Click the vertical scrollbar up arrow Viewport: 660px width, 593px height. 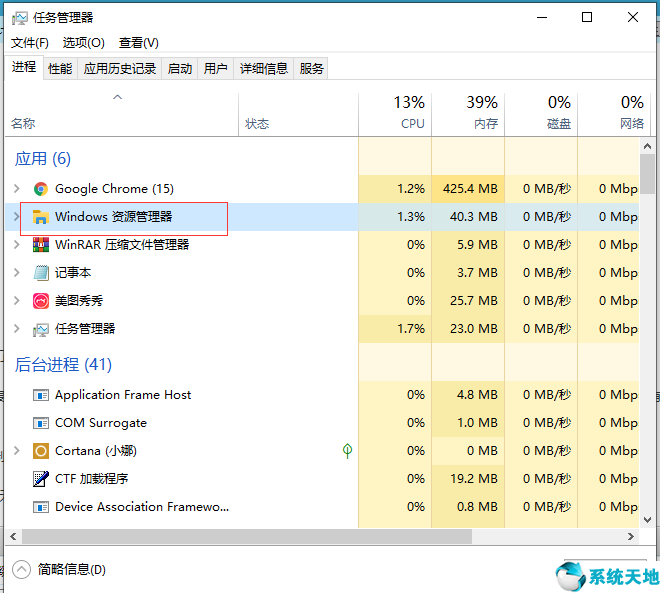coord(647,146)
